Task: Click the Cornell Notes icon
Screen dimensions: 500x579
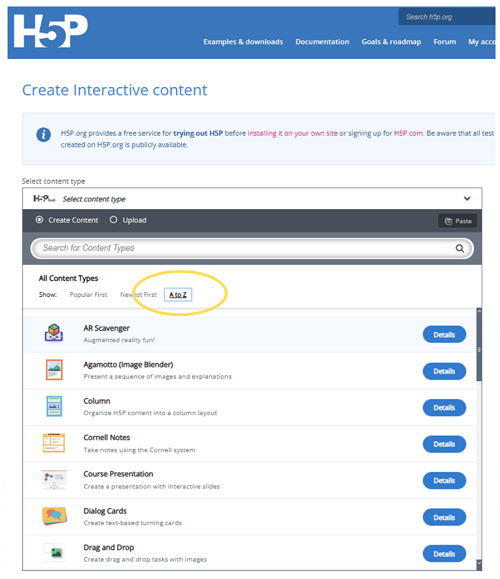Action: (54, 443)
